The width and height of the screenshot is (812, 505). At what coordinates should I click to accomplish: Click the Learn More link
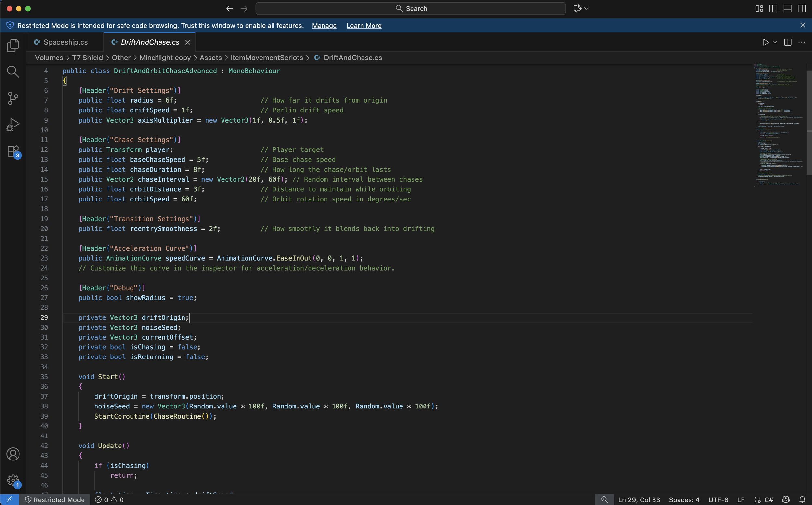coord(363,26)
